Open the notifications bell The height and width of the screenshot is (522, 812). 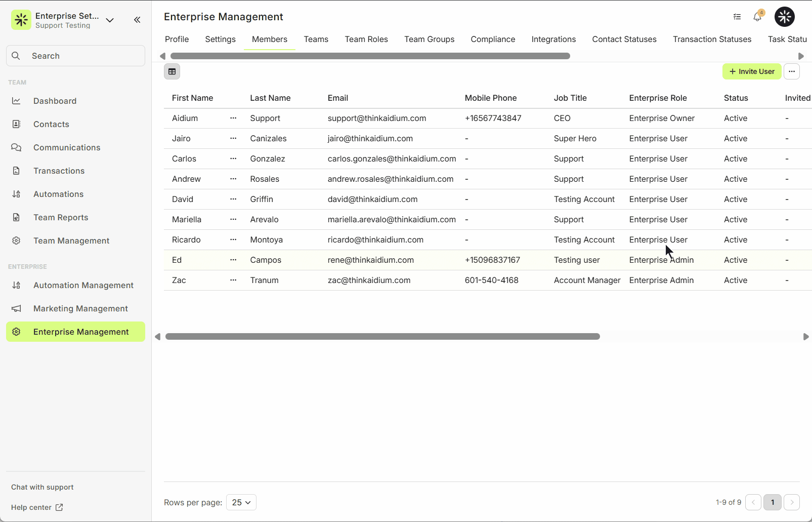pos(757,17)
